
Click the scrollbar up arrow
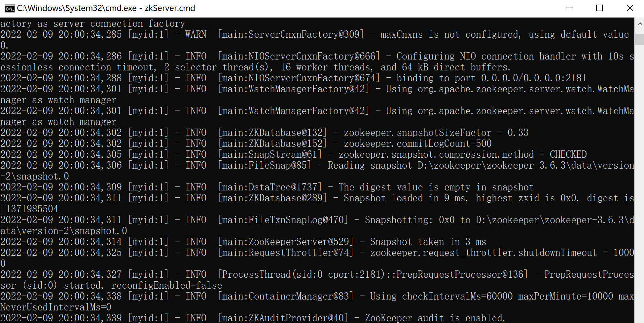click(639, 24)
